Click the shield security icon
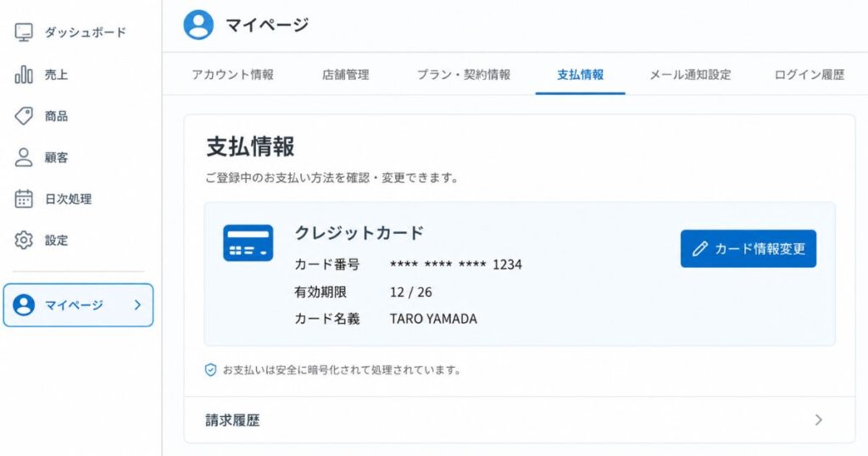 [x=210, y=370]
